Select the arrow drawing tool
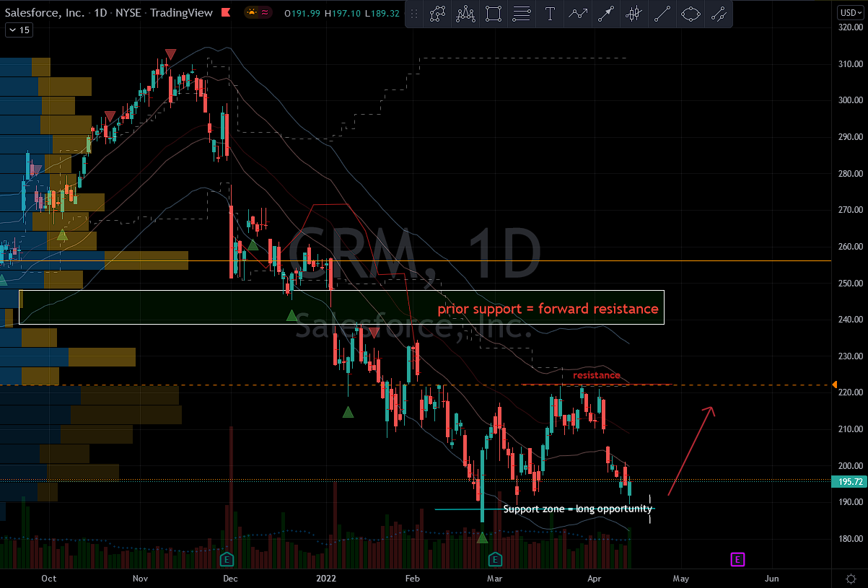 tap(606, 13)
